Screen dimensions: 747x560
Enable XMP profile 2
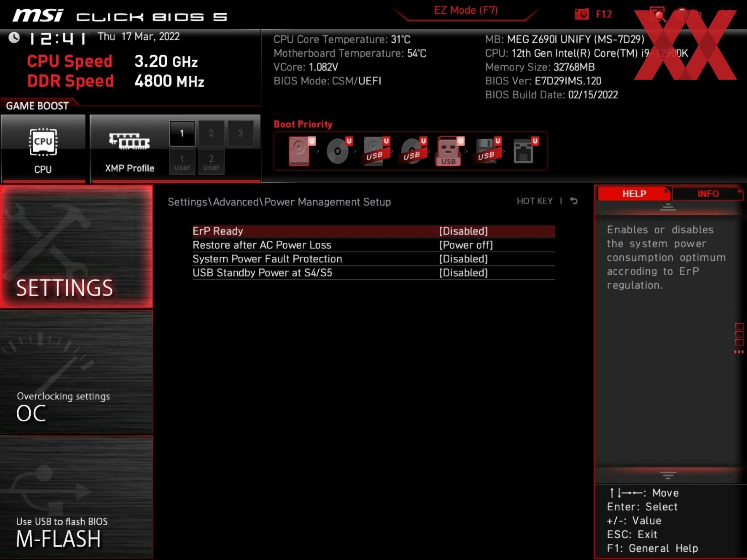point(211,133)
